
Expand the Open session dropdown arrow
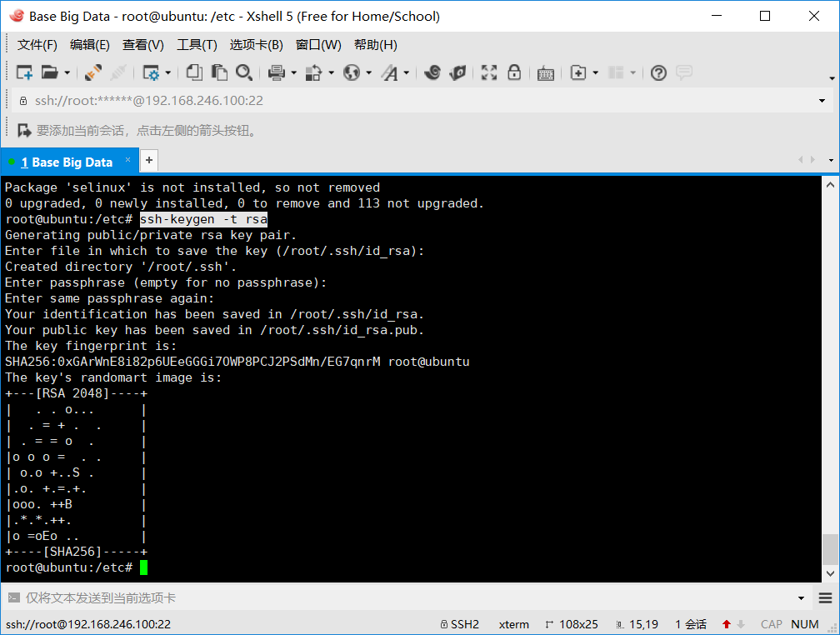tap(67, 72)
